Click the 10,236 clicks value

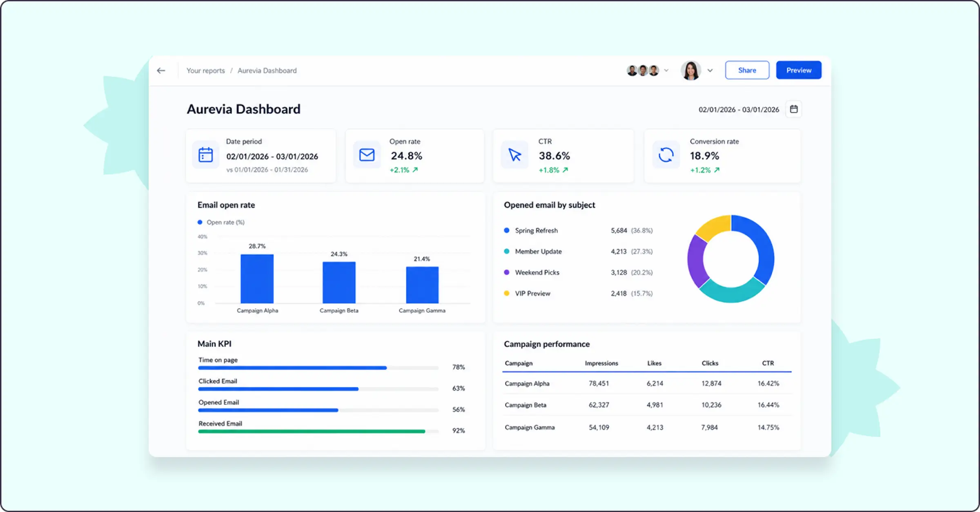(711, 405)
